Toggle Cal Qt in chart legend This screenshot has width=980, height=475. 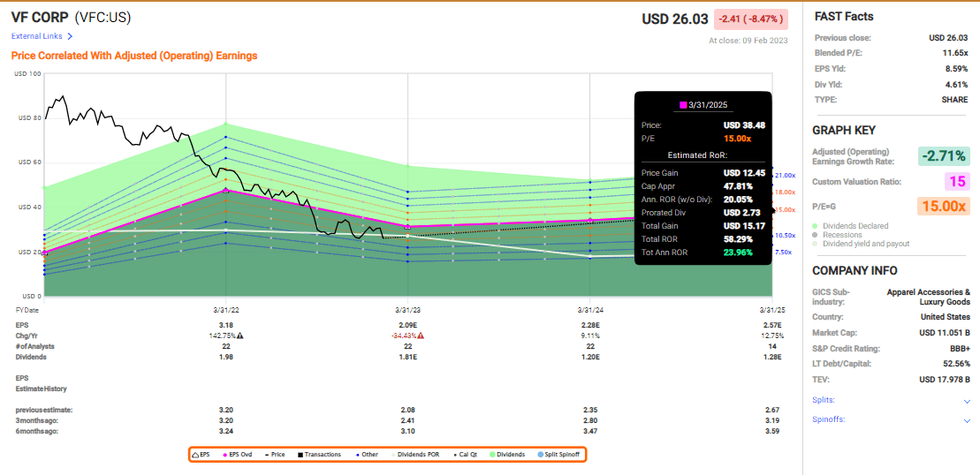coord(464,455)
